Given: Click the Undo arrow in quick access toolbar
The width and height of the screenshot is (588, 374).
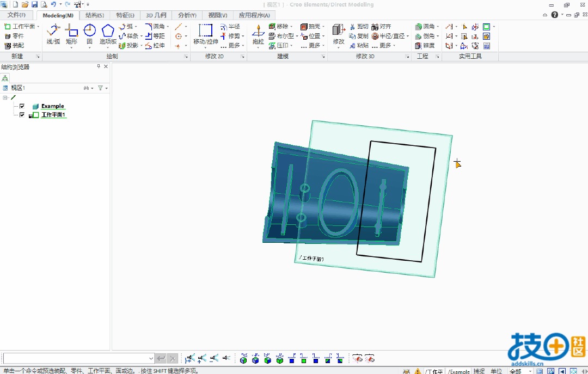Looking at the screenshot, I should click(53, 4).
